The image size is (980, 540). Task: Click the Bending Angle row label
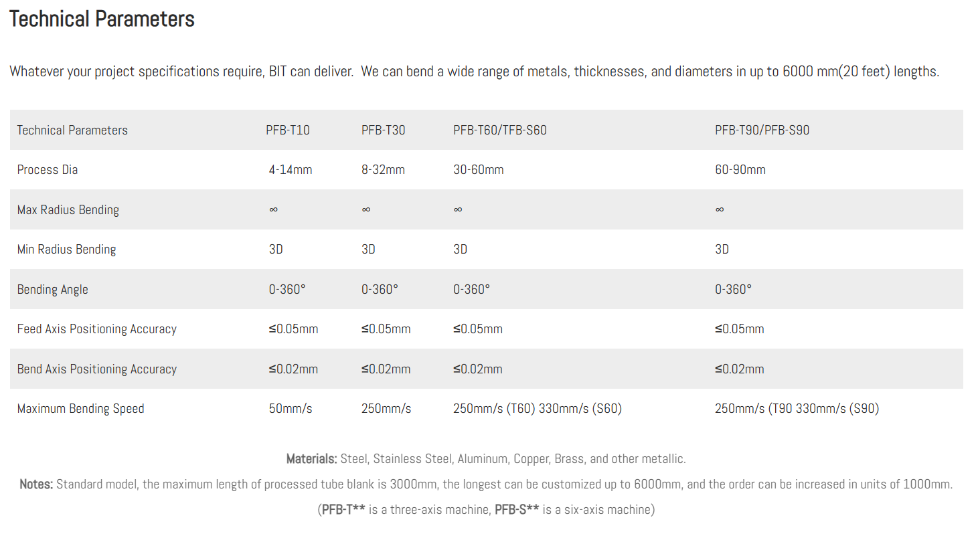52,290
